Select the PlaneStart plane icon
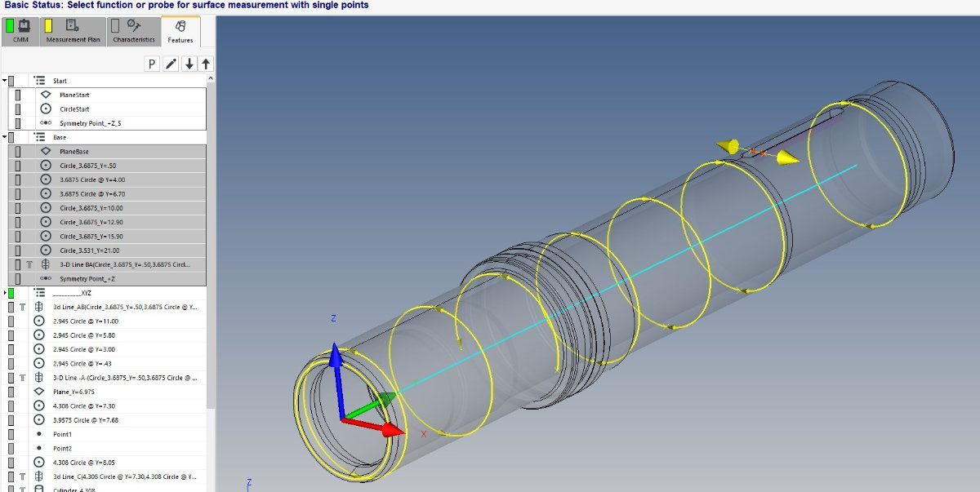This screenshot has height=492, width=980. (x=46, y=95)
